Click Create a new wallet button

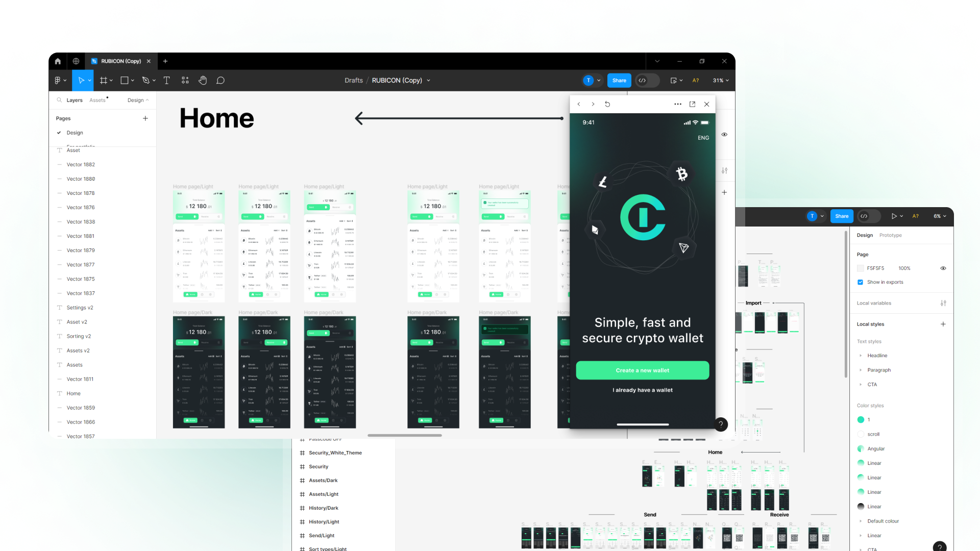coord(642,369)
